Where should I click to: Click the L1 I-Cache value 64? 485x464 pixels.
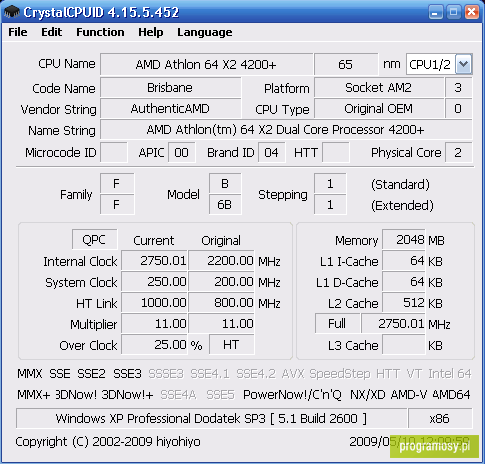point(404,261)
